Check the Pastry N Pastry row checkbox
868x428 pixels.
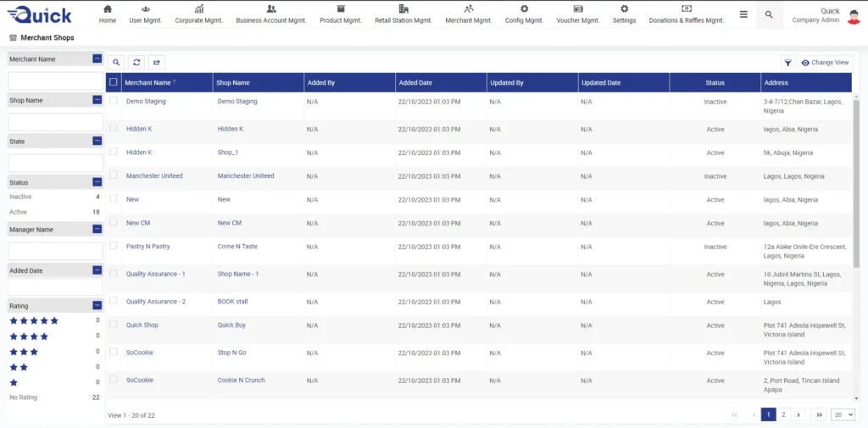(114, 246)
